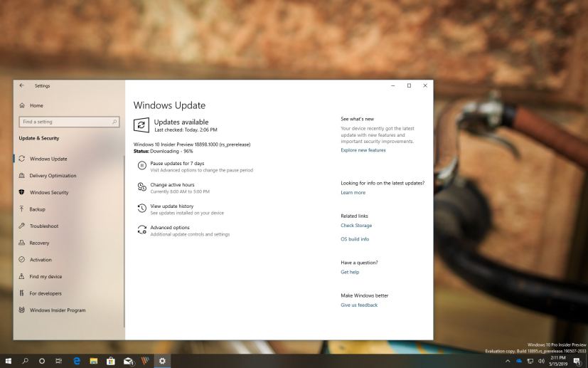The width and height of the screenshot is (588, 368).
Task: Launch Microsoft Edge from taskbar
Action: (77, 362)
